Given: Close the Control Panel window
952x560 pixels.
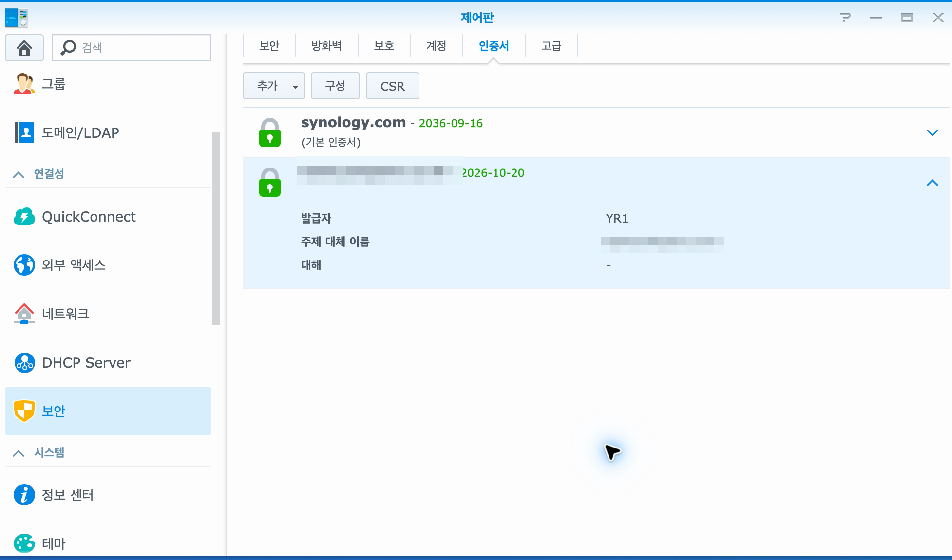Looking at the screenshot, I should [x=938, y=18].
